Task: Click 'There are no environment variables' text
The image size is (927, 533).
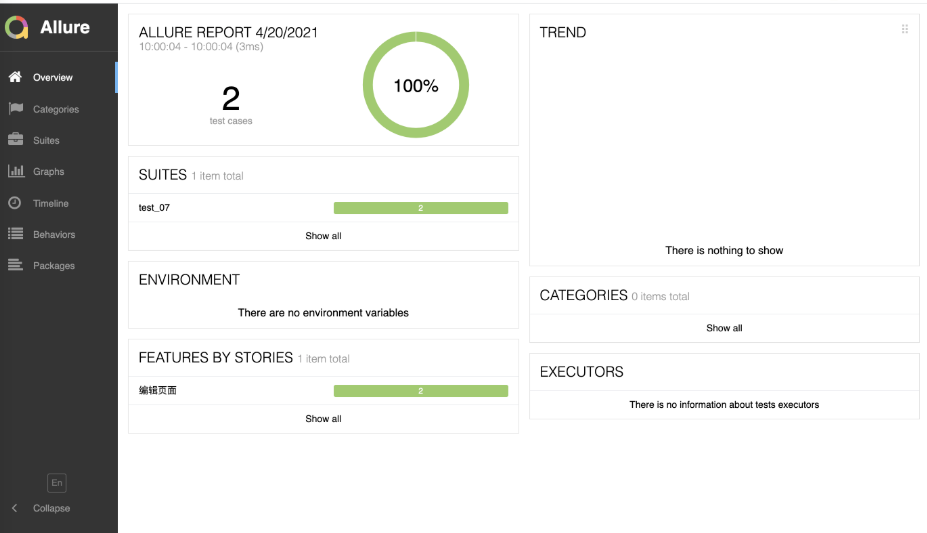Action: [323, 313]
